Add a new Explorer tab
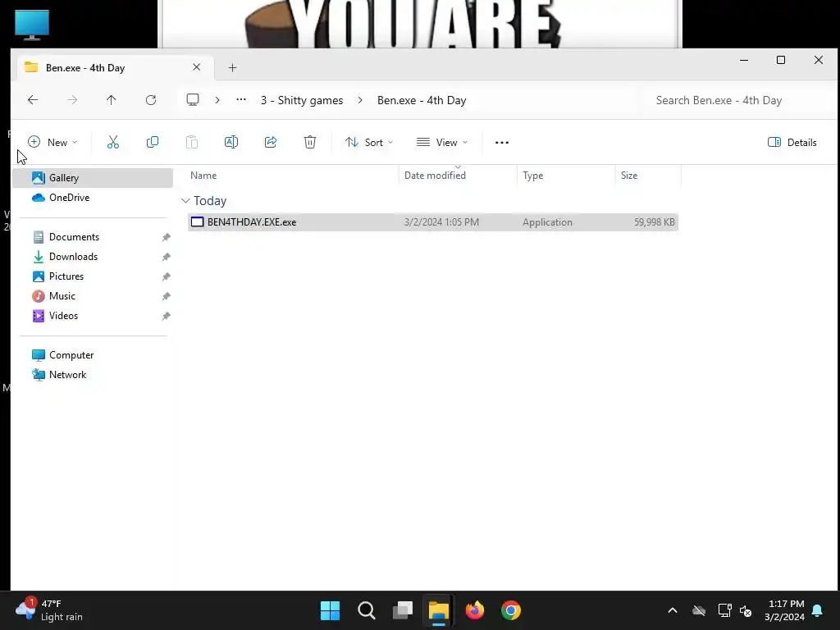Viewport: 840px width, 630px height. coord(232,68)
